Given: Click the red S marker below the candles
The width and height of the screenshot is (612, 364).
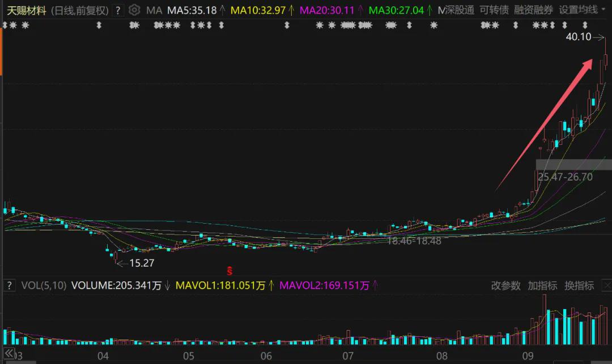Looking at the screenshot, I should point(229,271).
